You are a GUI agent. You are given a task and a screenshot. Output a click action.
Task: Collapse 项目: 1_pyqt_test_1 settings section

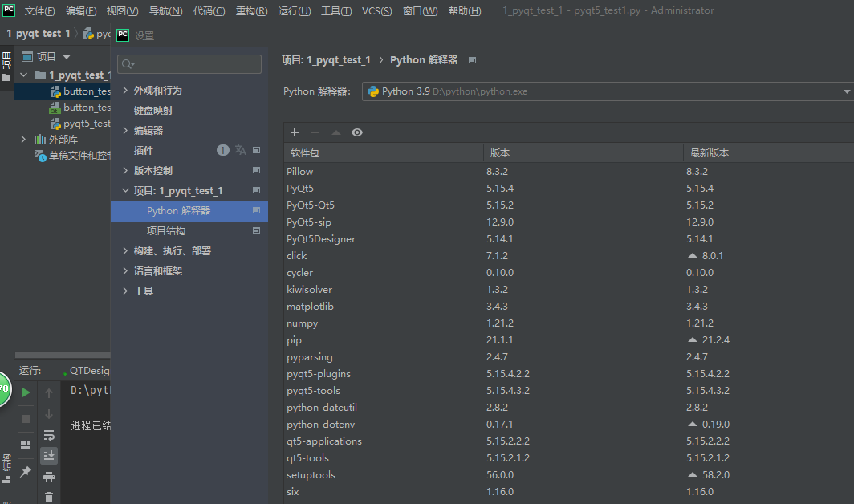point(125,191)
